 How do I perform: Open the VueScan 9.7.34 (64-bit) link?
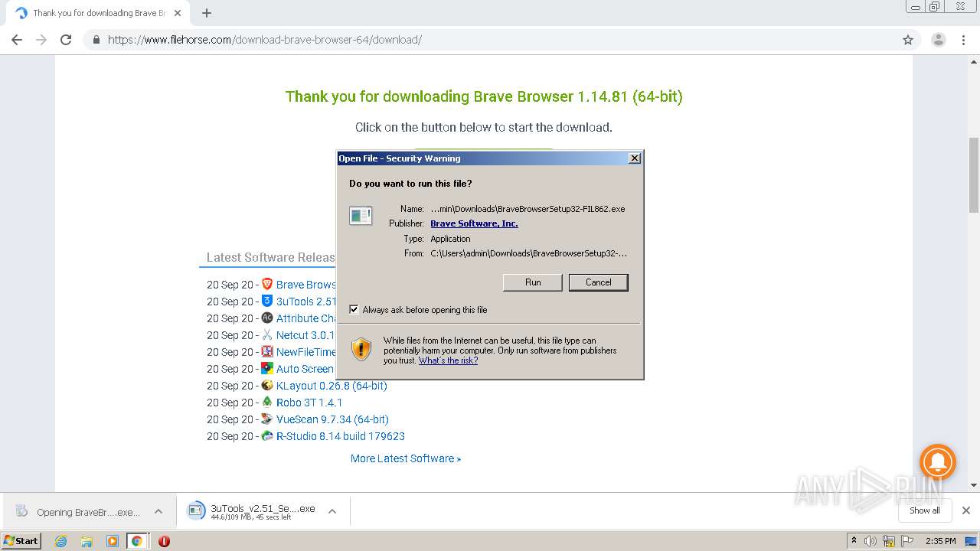(x=332, y=419)
